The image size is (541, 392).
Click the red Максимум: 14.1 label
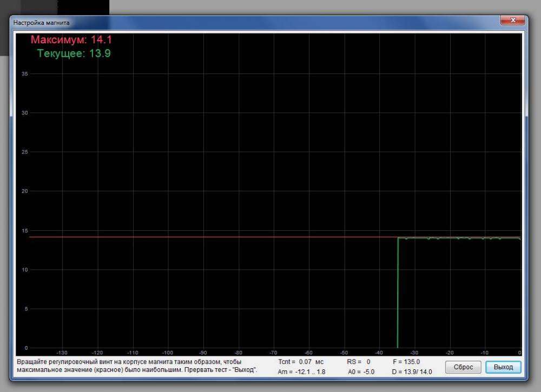point(71,39)
